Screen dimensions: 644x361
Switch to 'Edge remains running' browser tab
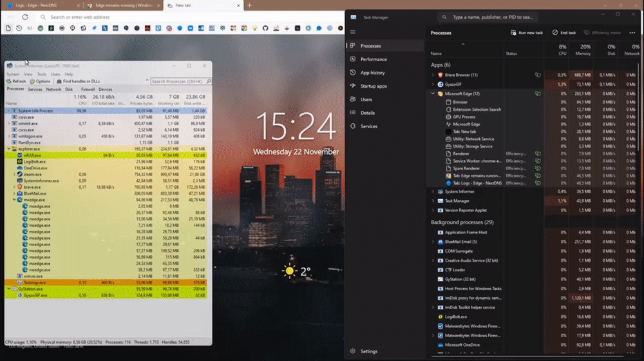pos(123,5)
